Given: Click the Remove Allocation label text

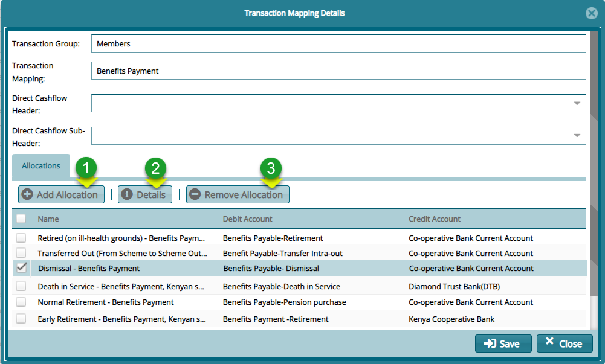Looking at the screenshot, I should pyautogui.click(x=244, y=194).
